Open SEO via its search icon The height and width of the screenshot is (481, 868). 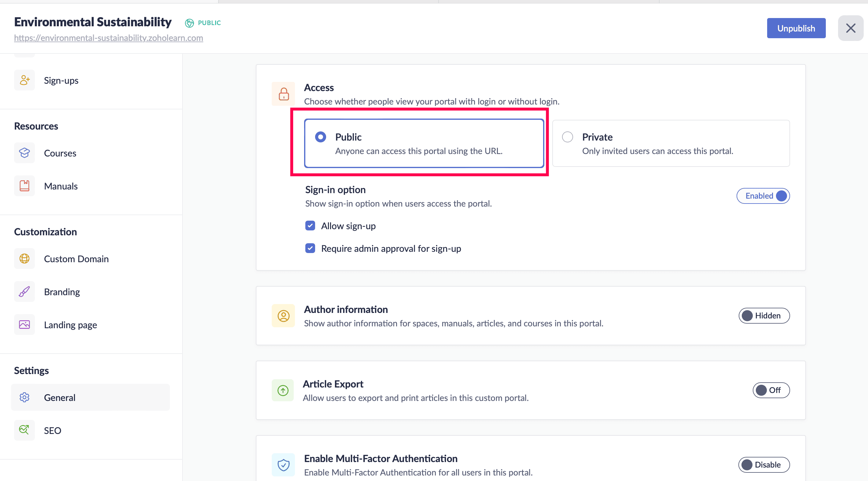[24, 430]
